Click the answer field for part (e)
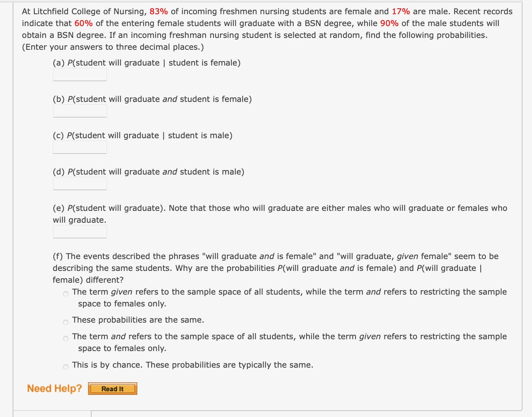 (x=79, y=231)
